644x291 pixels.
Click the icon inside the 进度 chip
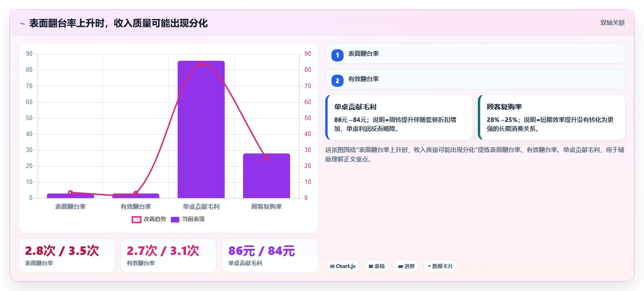(x=400, y=266)
